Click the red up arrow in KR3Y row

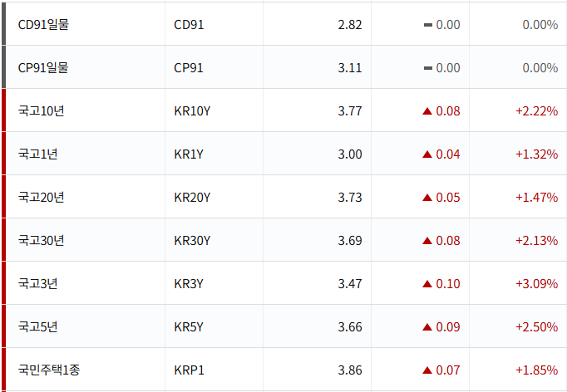(427, 284)
